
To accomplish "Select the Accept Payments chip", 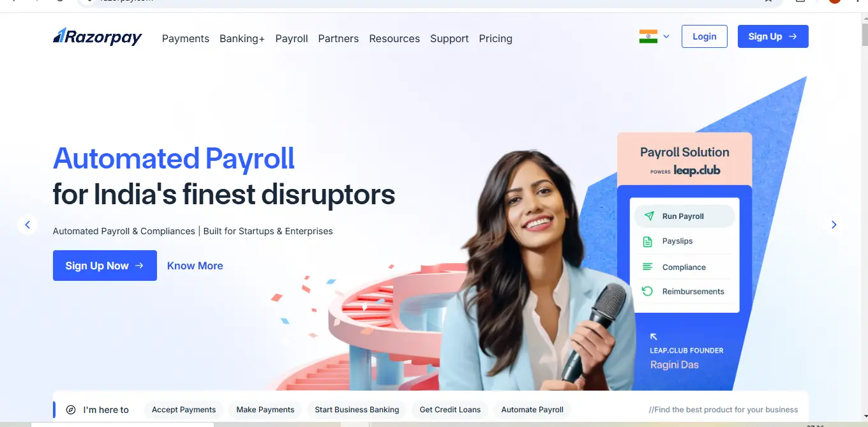I will pos(184,410).
